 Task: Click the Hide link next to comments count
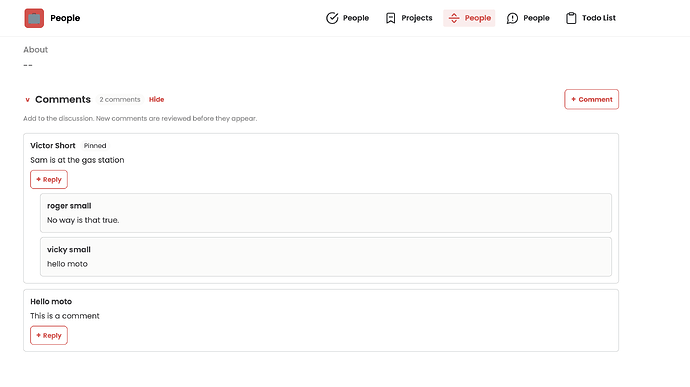pos(156,100)
